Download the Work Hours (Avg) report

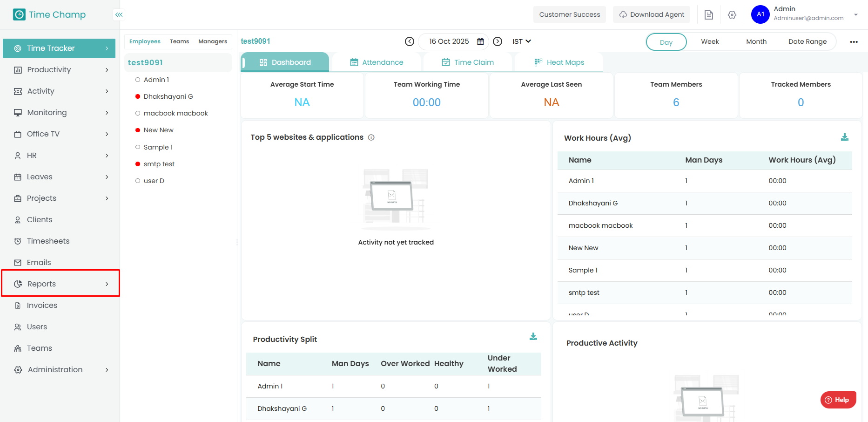[845, 137]
